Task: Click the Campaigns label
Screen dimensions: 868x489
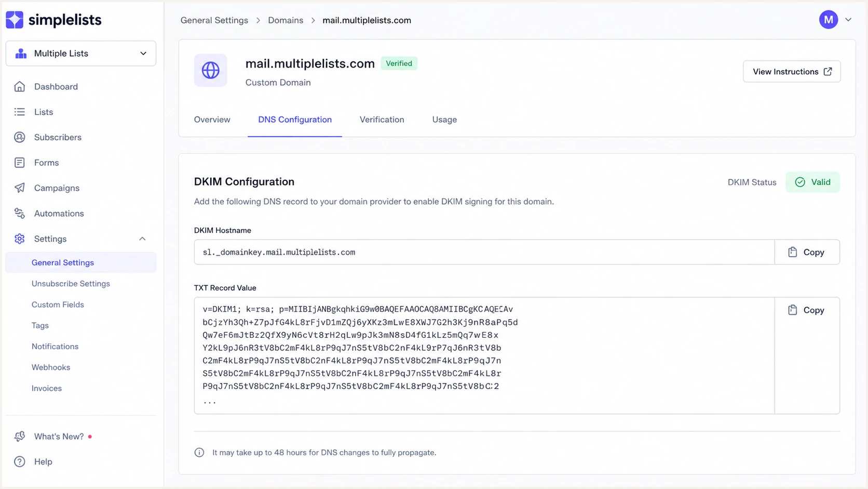Action: 57,188
